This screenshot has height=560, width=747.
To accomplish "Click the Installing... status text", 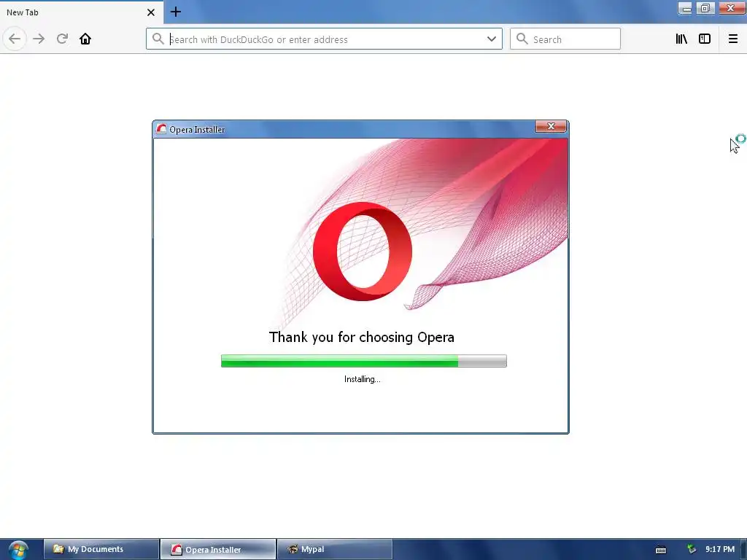I will pos(363,379).
